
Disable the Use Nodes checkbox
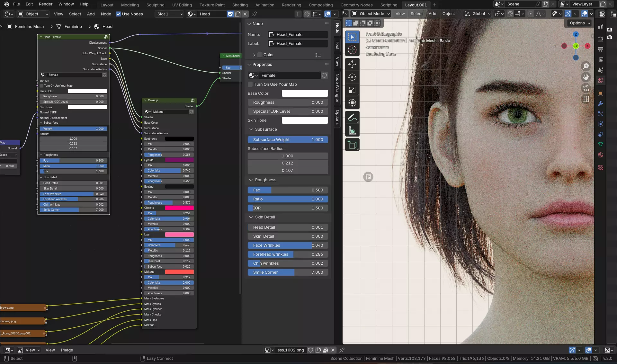[118, 14]
